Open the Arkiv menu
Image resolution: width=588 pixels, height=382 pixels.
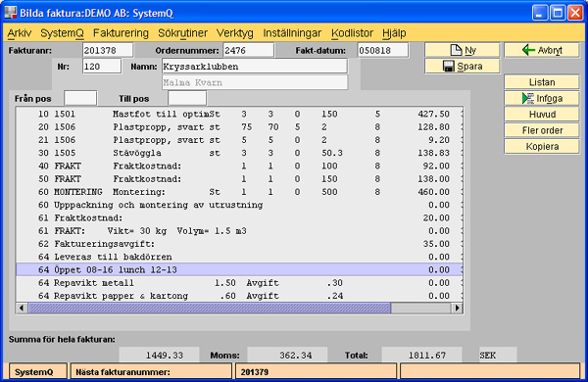tap(20, 33)
